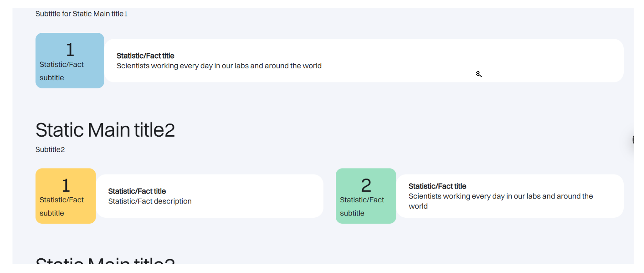The image size is (644, 273).
Task: Click 'Statistic/Fact title' beside the green card
Action: [x=437, y=186]
